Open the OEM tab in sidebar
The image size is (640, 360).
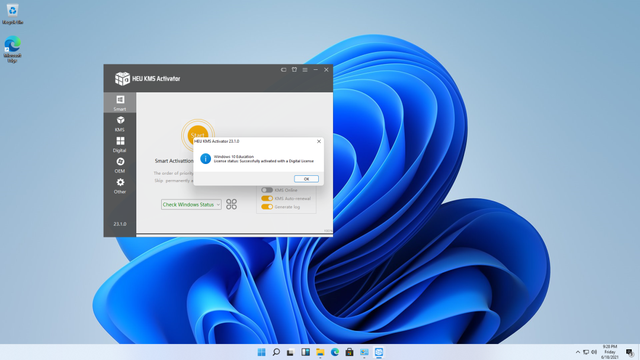click(x=120, y=165)
